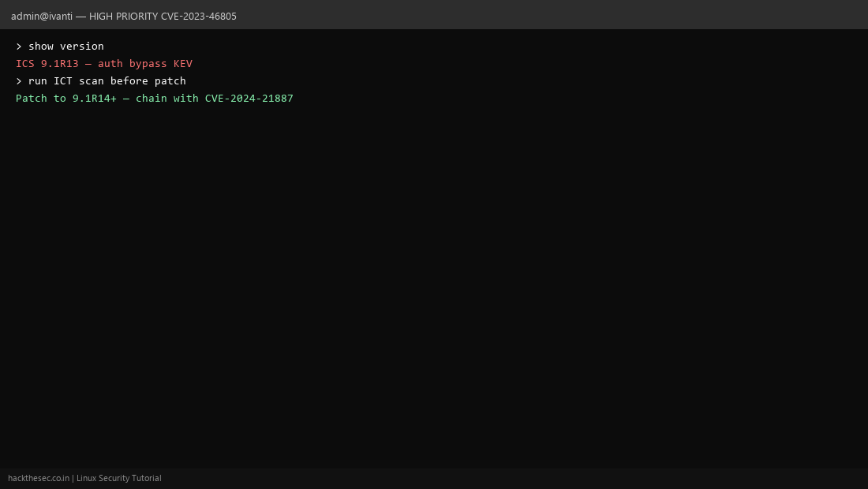Viewport: 868px width, 489px height.
Task: Click the title text 'admin@ivanti — HIGH PRIORITY CVE-2023-46805'
Action: (123, 16)
